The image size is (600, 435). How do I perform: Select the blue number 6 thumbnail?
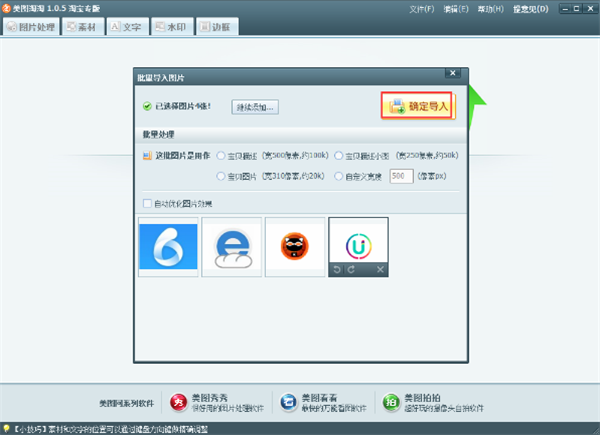[x=167, y=247]
